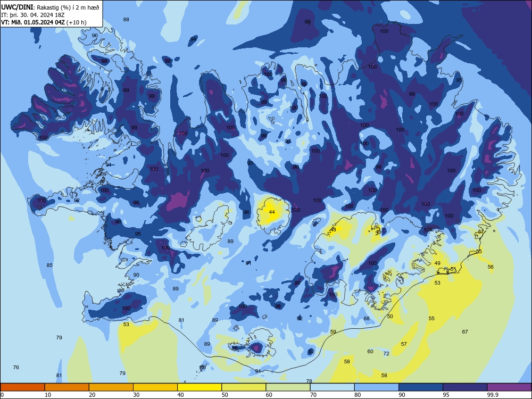Click the 10–20 orange legend swatch
This screenshot has width=532, height=399.
[67, 387]
